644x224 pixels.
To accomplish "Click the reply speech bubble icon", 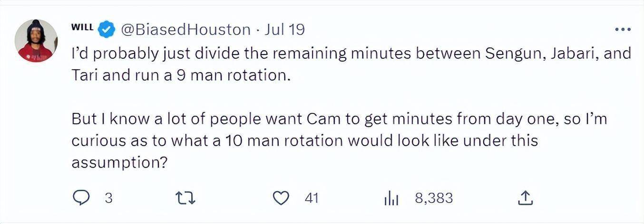I will [81, 198].
